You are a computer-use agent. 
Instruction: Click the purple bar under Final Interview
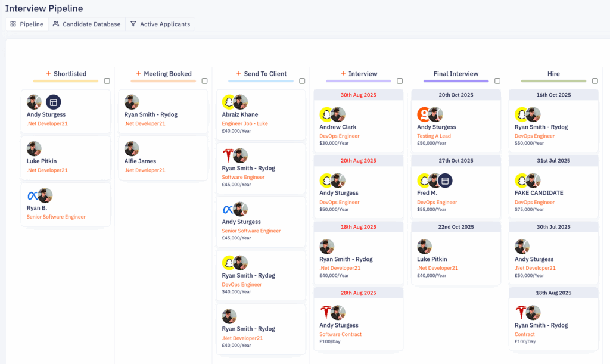[x=456, y=81]
